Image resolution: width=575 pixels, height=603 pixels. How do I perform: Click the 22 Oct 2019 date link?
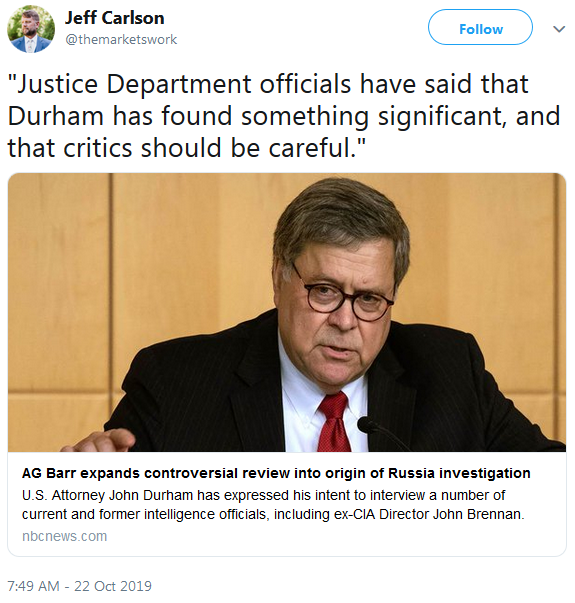coord(113,586)
